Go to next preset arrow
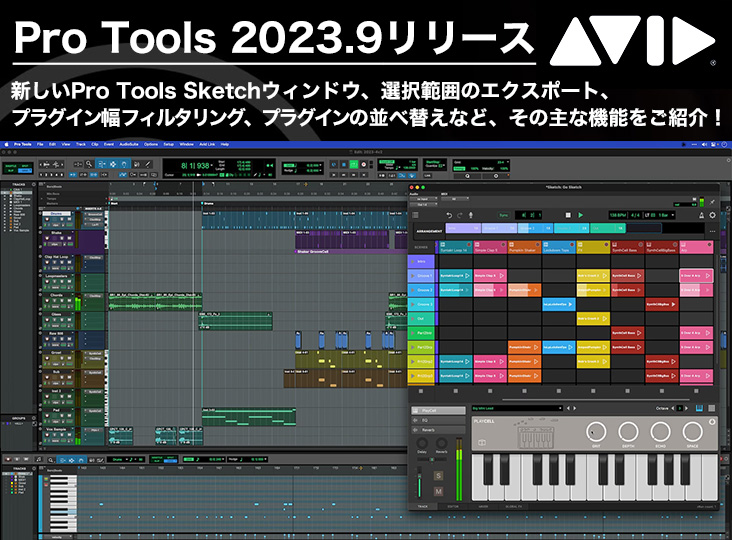The height and width of the screenshot is (540, 732). 574,408
